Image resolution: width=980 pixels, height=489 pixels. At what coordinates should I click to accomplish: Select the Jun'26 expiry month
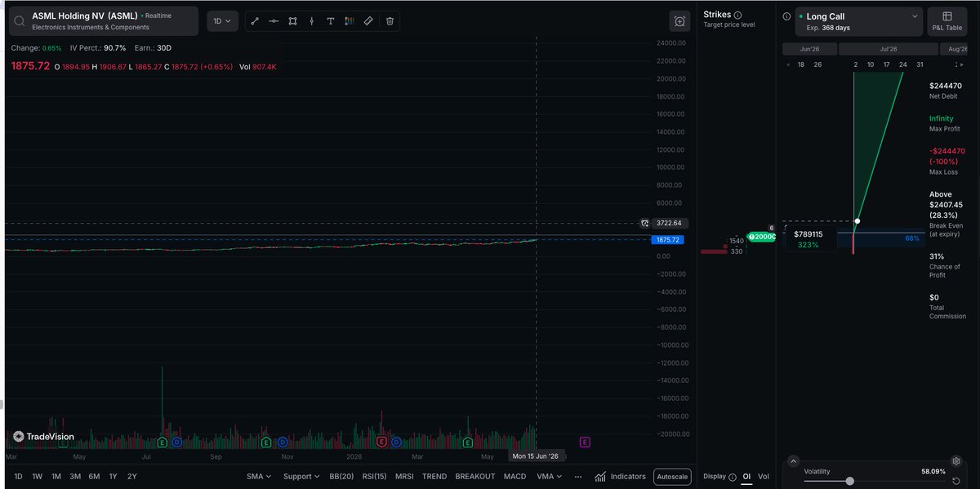tap(809, 49)
